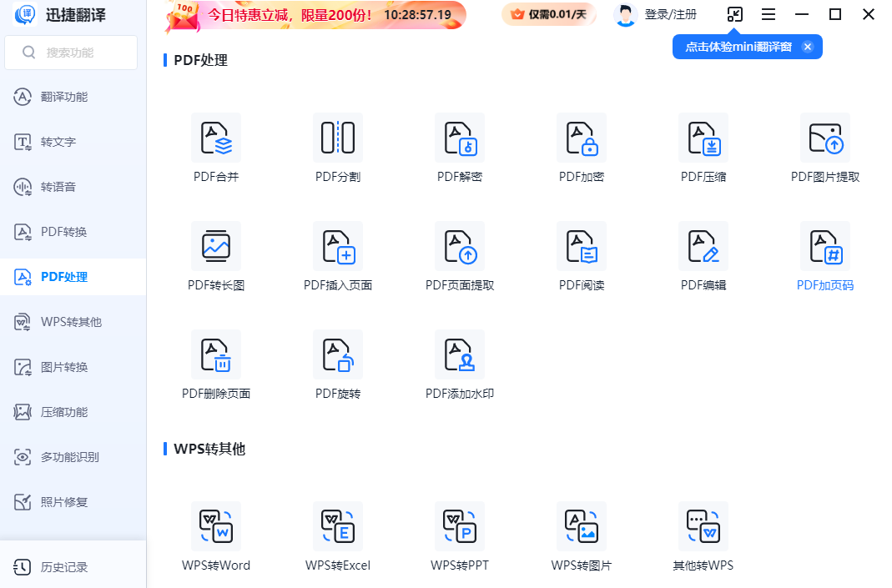This screenshot has height=588, width=892.
Task: Open the PDF合并 merge tool
Action: [216, 138]
